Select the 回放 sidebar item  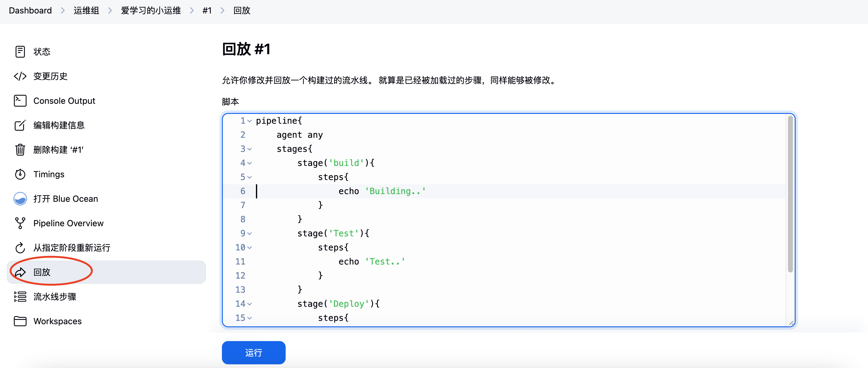[x=42, y=272]
